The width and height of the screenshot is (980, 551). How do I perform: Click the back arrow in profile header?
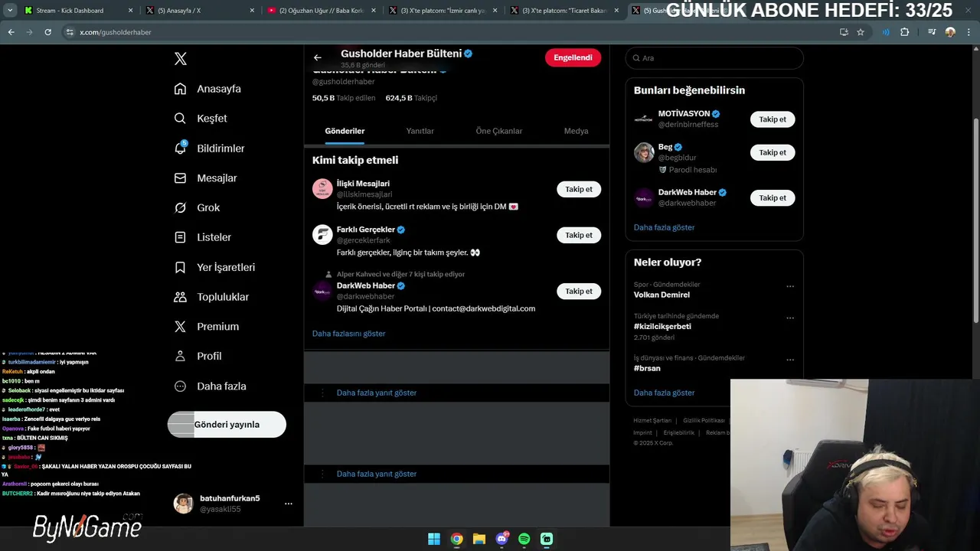(317, 57)
